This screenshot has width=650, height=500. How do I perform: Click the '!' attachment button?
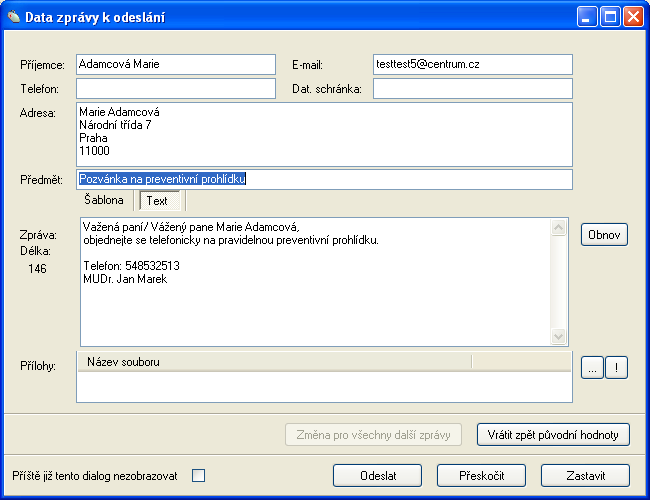click(x=617, y=368)
